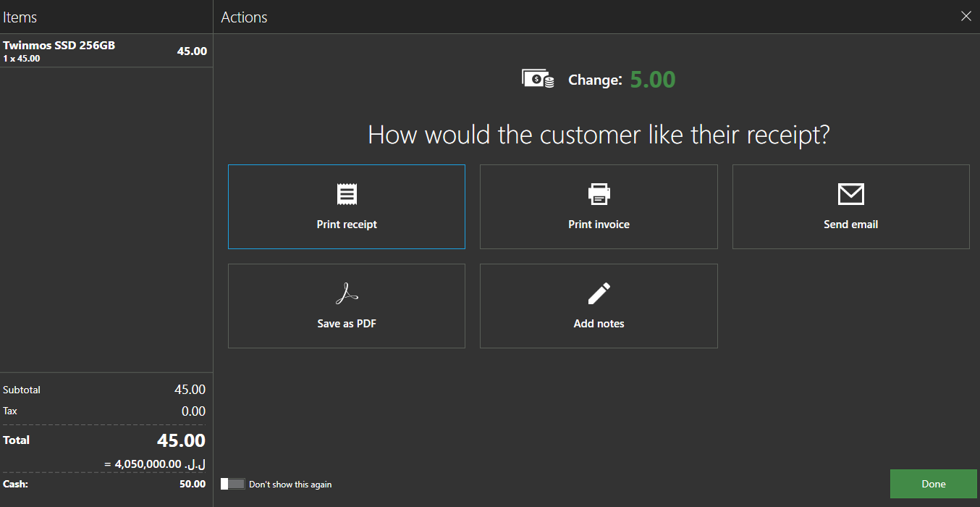Close the Actions dialog with X

pos(966,16)
